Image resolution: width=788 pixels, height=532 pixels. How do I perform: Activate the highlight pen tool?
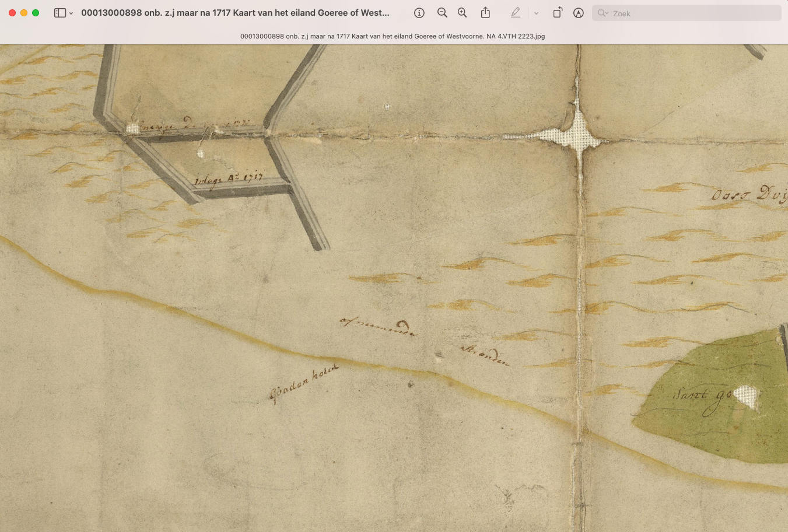515,13
